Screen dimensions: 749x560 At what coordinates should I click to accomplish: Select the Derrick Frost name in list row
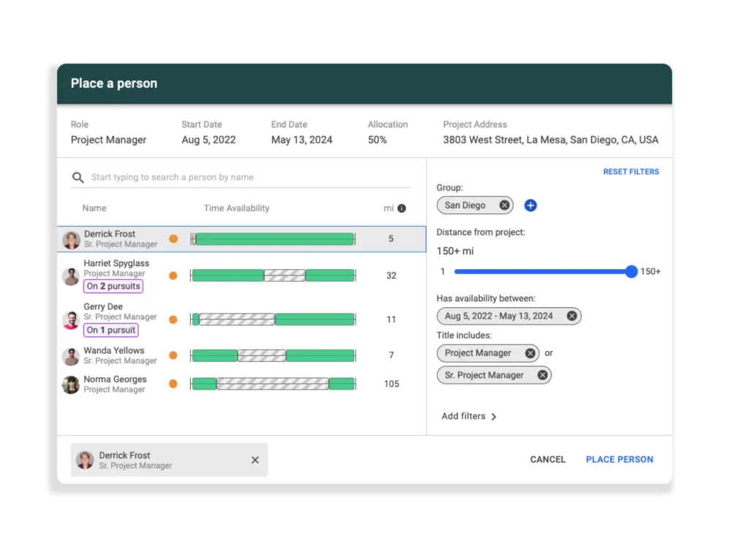110,234
